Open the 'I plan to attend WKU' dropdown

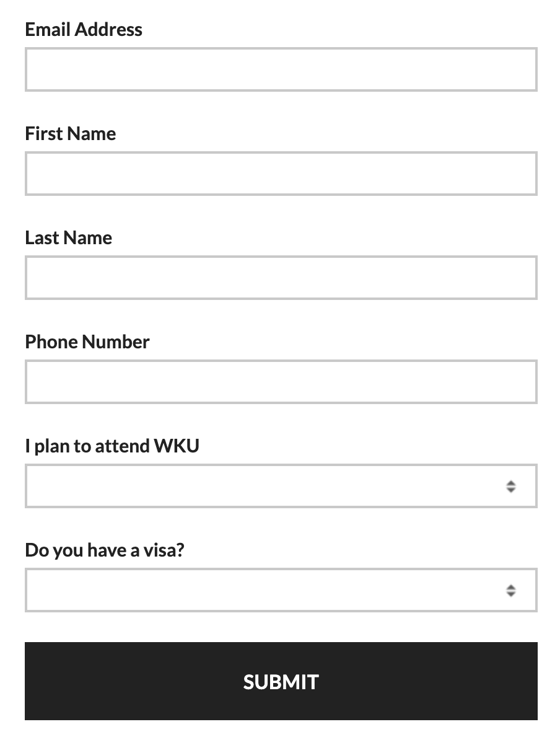click(281, 486)
